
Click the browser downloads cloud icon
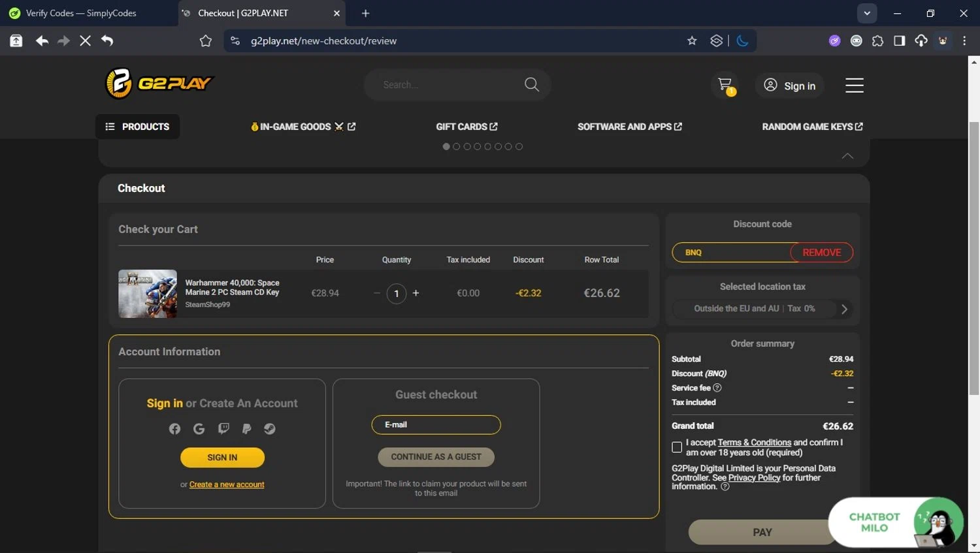921,40
